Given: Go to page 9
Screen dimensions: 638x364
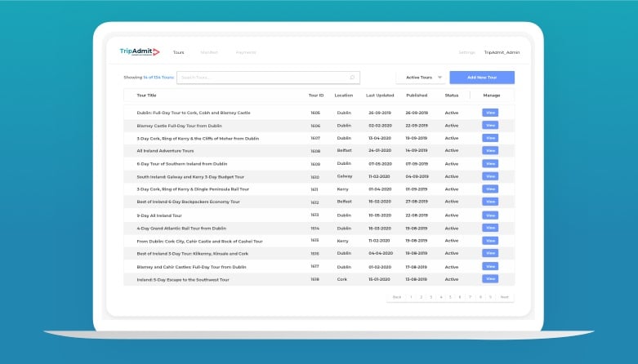Looking at the screenshot, I should point(490,297).
